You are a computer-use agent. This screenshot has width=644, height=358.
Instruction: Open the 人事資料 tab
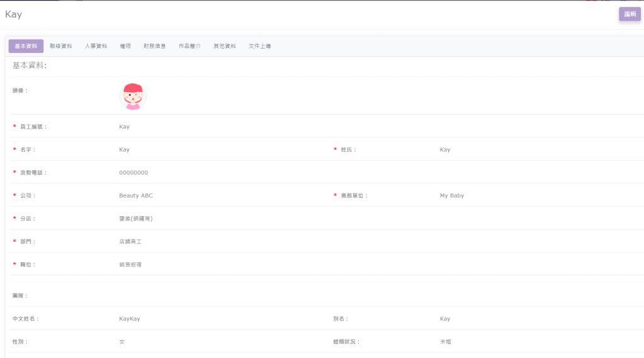(96, 46)
